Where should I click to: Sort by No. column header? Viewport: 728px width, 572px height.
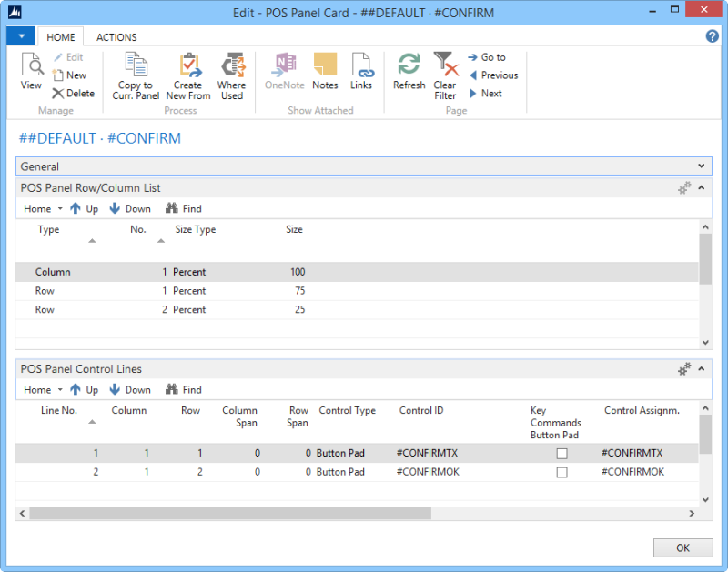pyautogui.click(x=138, y=230)
